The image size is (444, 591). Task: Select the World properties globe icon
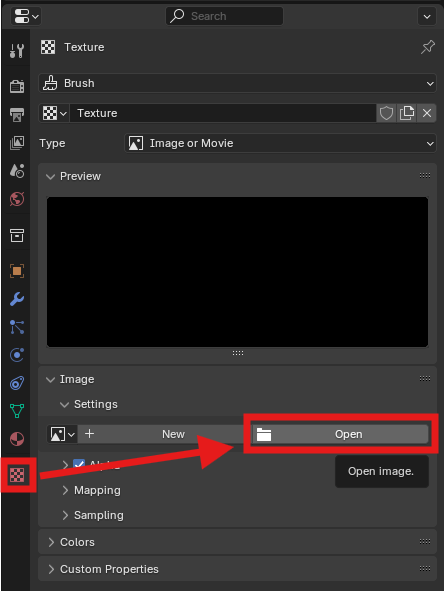(x=17, y=199)
